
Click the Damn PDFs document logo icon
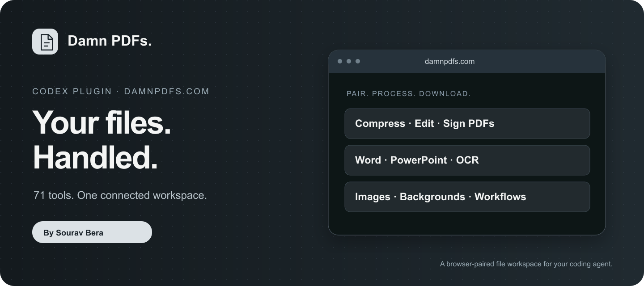click(x=45, y=42)
